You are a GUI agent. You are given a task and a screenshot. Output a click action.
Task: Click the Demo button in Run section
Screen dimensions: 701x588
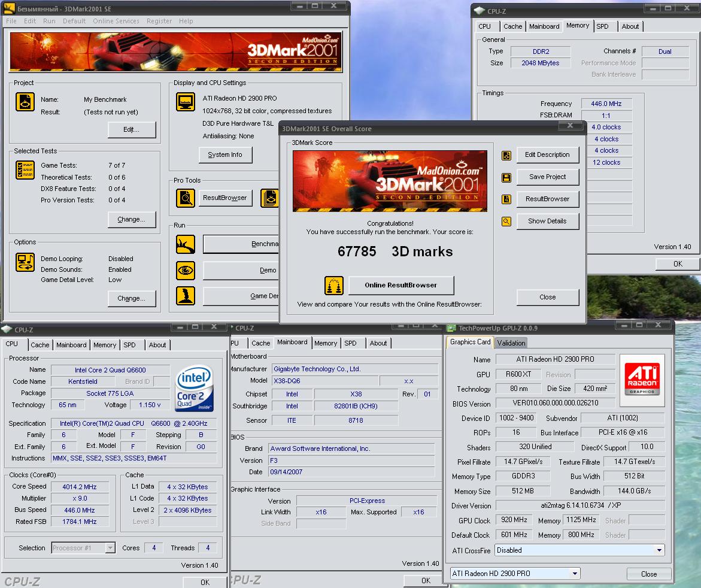(241, 271)
